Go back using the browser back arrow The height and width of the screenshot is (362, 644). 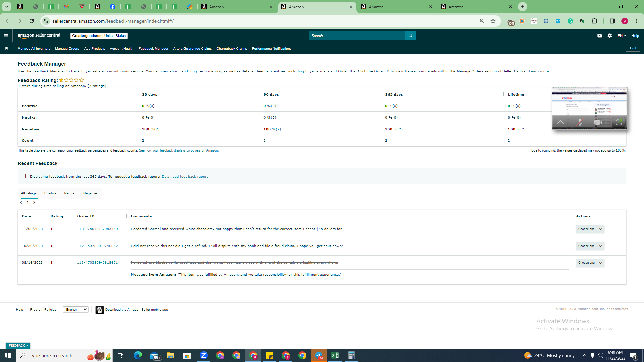tap(7, 21)
